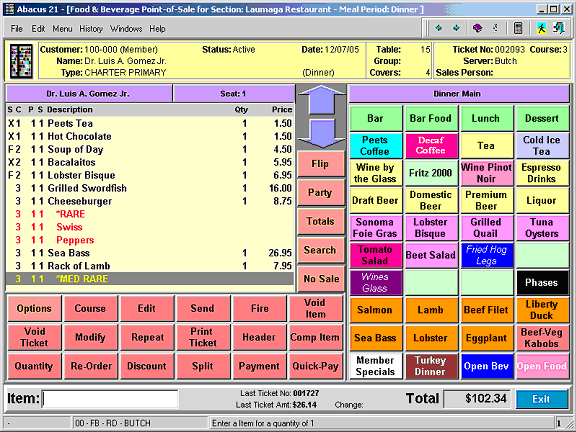This screenshot has height=432, width=576.
Task: Open the purple help book icon
Action: pos(477,28)
